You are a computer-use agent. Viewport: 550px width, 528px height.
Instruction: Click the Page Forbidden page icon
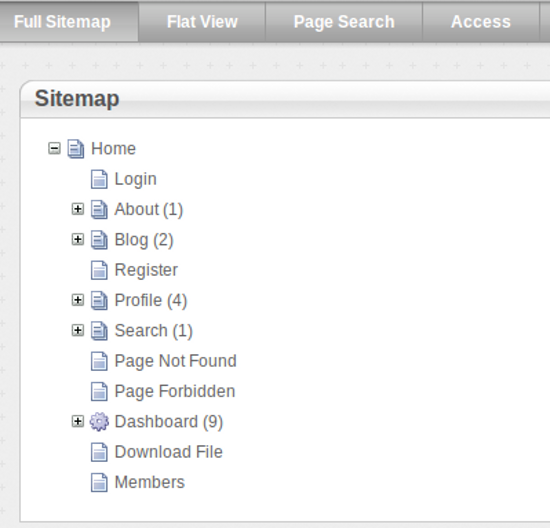99,392
